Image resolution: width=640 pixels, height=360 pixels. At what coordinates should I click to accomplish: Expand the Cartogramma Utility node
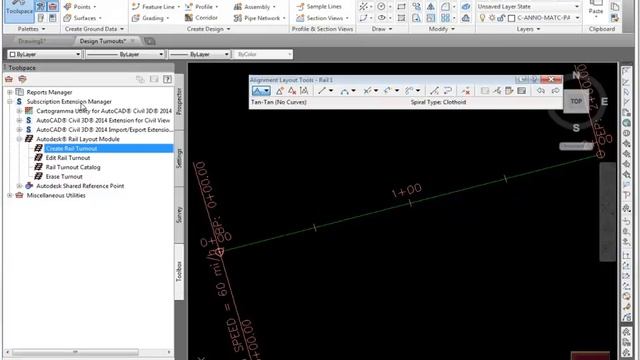pyautogui.click(x=19, y=111)
